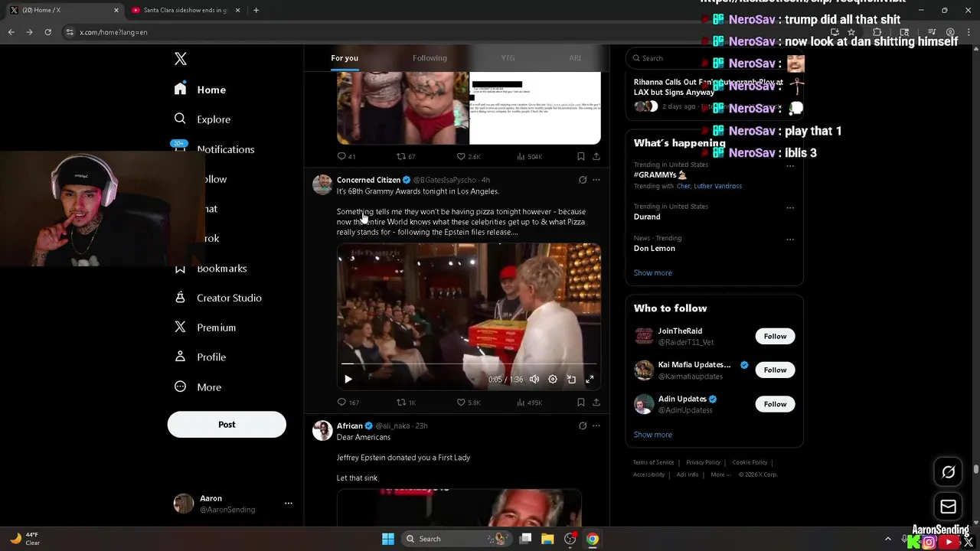Expand the More menu in the sidebar
This screenshot has width=980, height=551.
tap(198, 387)
